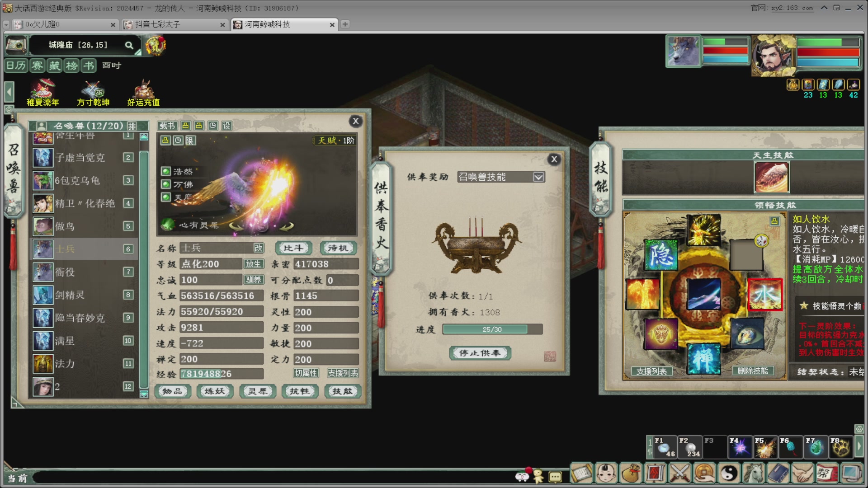This screenshot has height=488, width=868.
Task: Toggle the lock icon left of 限
Action: (165, 141)
